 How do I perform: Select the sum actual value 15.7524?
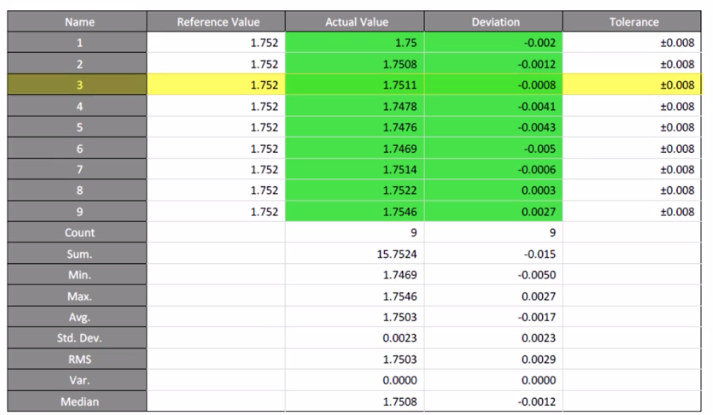pyautogui.click(x=355, y=254)
